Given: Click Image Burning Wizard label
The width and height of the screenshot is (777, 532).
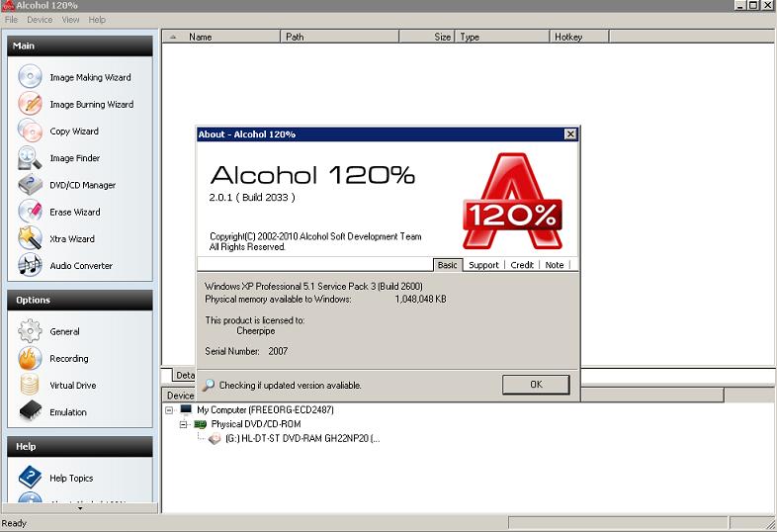Looking at the screenshot, I should (x=92, y=104).
